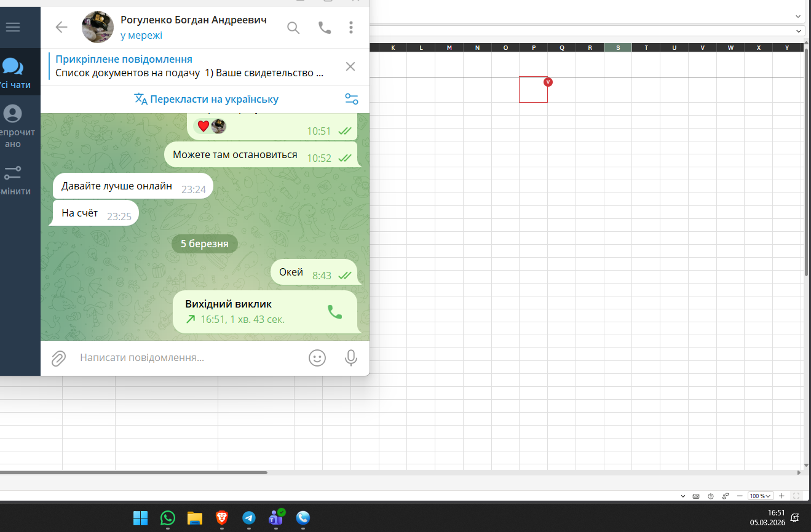This screenshot has height=532, width=811.
Task: Zoom out the spreadsheet with minus
Action: [x=740, y=496]
